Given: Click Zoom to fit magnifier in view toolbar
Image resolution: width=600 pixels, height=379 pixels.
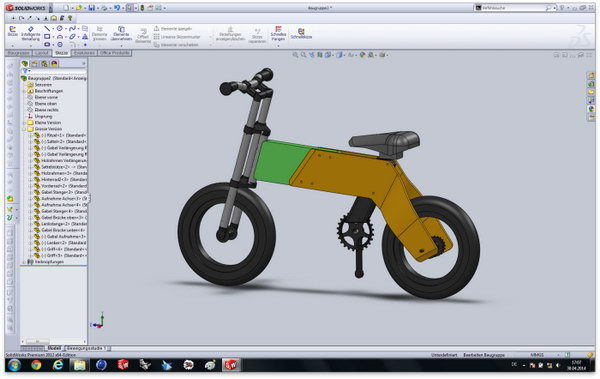Looking at the screenshot, I should click(x=295, y=55).
